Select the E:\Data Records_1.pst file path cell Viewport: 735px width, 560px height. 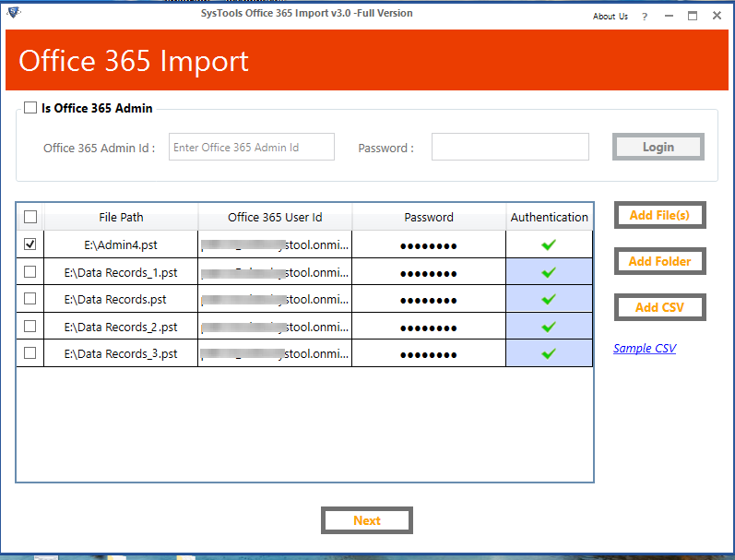pyautogui.click(x=121, y=272)
